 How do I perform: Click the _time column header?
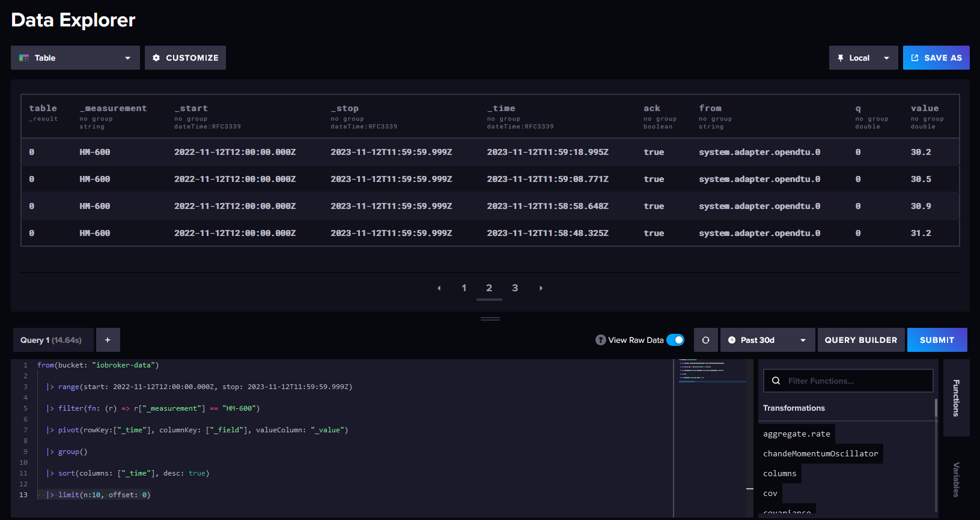point(501,108)
